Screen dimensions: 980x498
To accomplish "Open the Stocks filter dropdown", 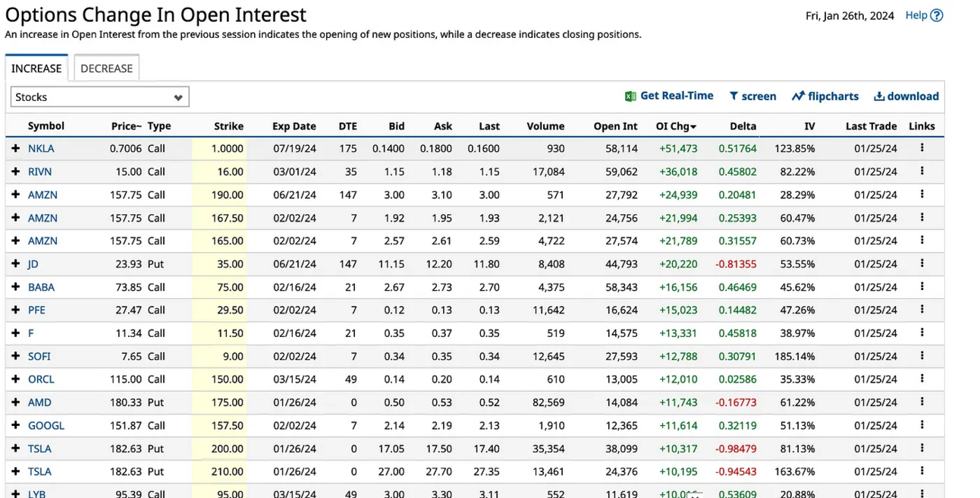I will click(99, 96).
